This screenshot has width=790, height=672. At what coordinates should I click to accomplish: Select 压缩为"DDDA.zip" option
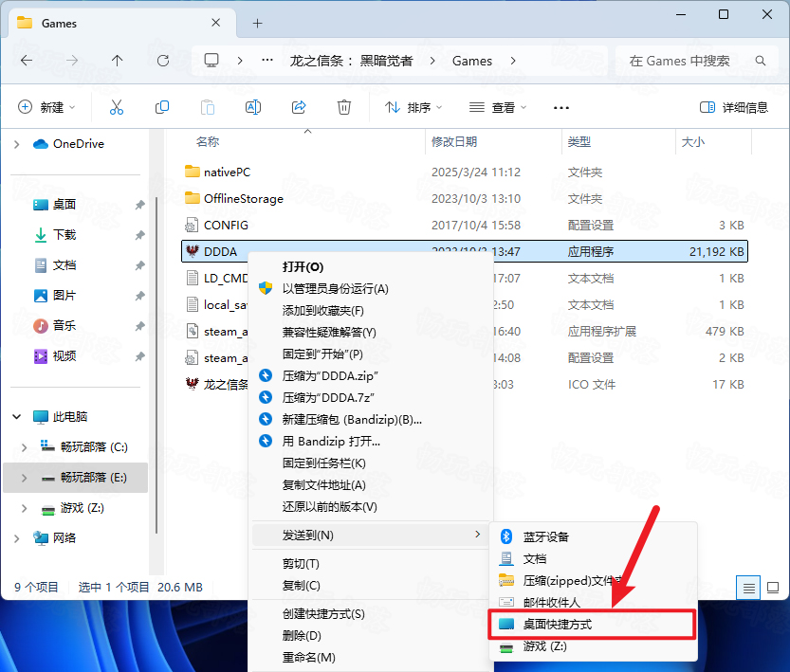coord(370,375)
